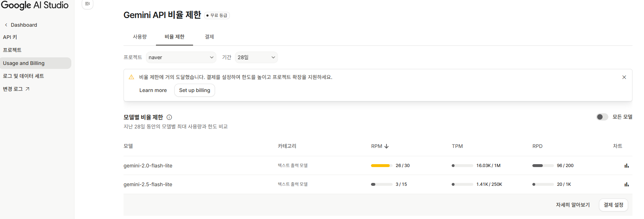Image resolution: width=644 pixels, height=219 pixels.
Task: Switch to the 결제 tab
Action: coord(209,37)
